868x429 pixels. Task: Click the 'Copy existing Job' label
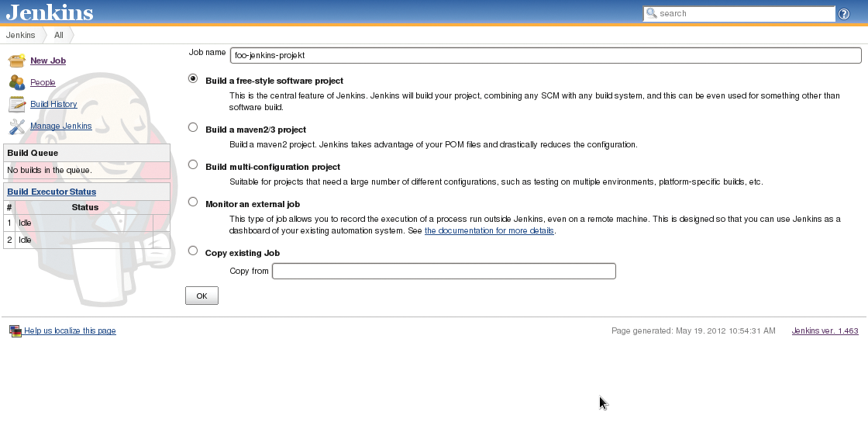243,253
